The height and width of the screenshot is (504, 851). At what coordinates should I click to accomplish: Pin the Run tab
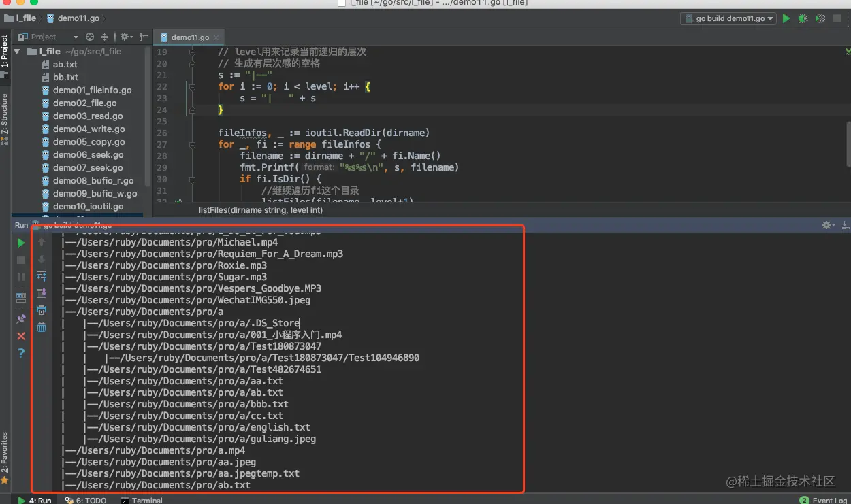(x=21, y=319)
